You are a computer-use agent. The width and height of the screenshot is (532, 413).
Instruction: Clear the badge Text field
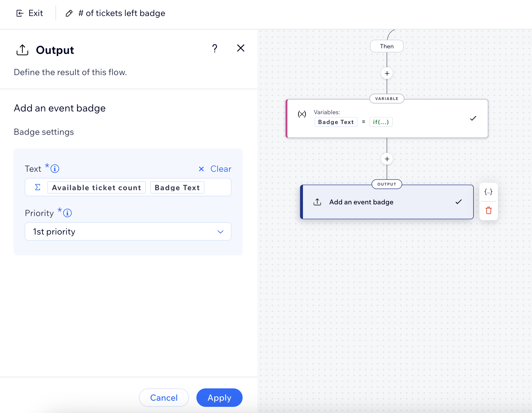215,169
